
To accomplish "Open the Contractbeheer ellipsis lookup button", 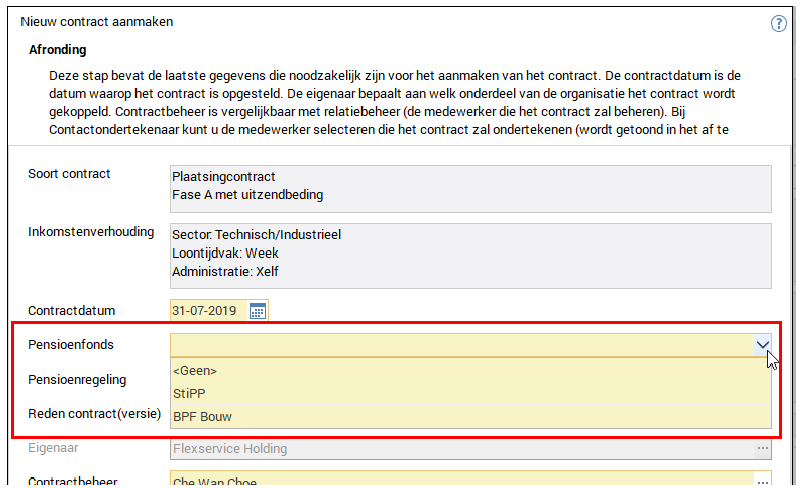I will (x=763, y=481).
